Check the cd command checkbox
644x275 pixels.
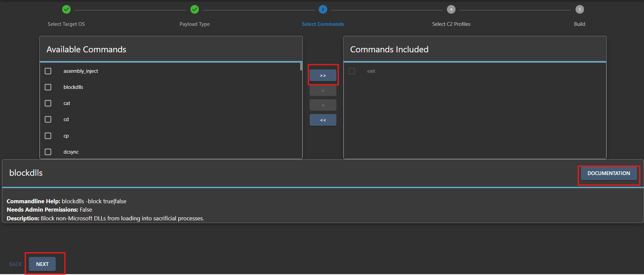click(x=48, y=119)
